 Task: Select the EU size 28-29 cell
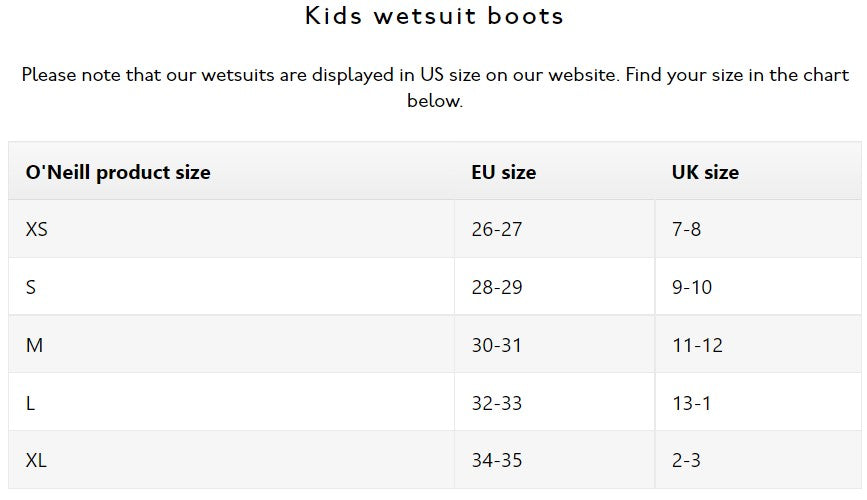coord(497,287)
